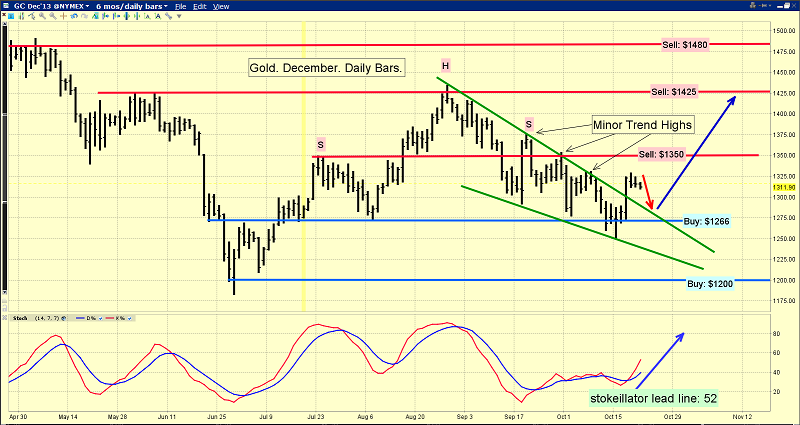This screenshot has height=425, width=800.
Task: Select the Buy: $1200 label
Action: coord(710,285)
